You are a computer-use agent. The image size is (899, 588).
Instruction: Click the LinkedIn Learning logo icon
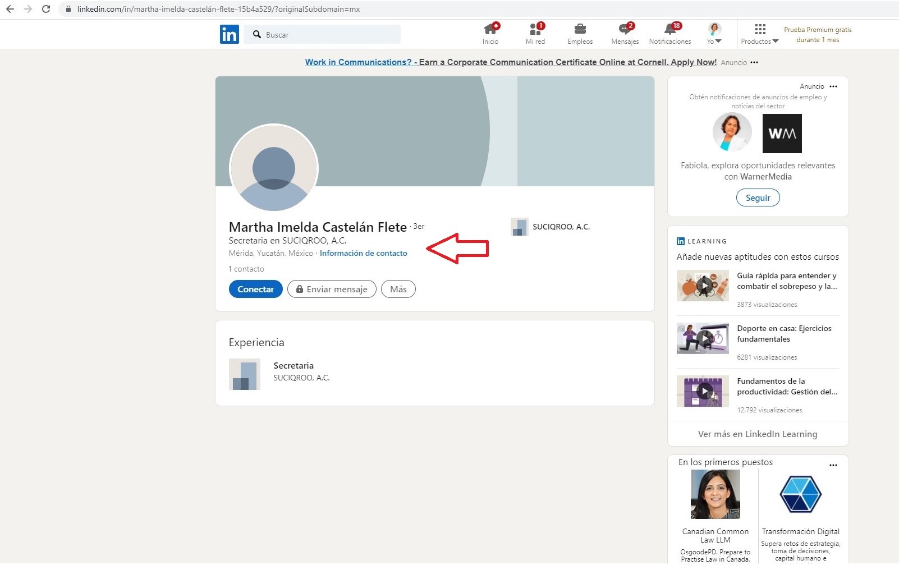click(x=681, y=241)
